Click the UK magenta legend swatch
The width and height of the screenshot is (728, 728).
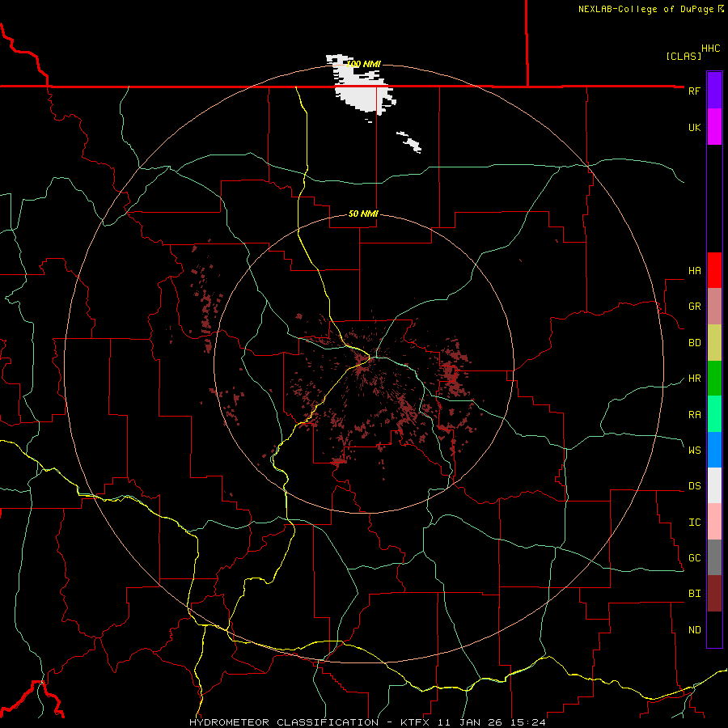pyautogui.click(x=714, y=127)
